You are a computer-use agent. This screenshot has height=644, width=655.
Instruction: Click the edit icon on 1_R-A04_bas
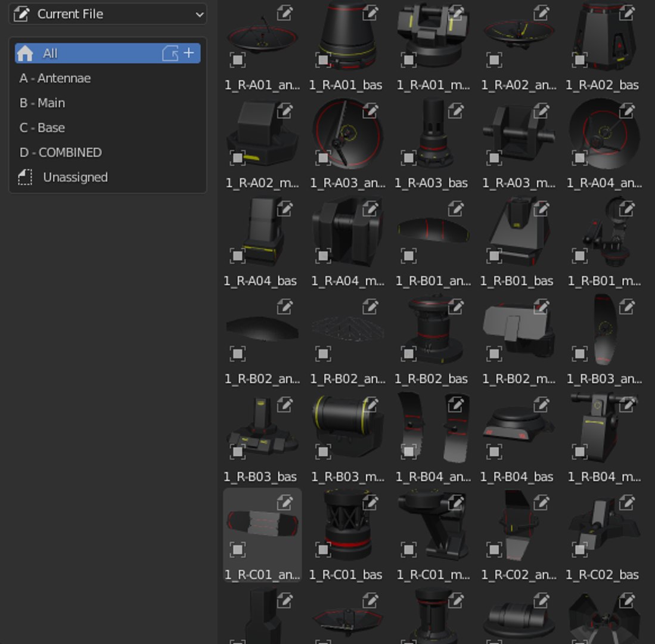284,209
